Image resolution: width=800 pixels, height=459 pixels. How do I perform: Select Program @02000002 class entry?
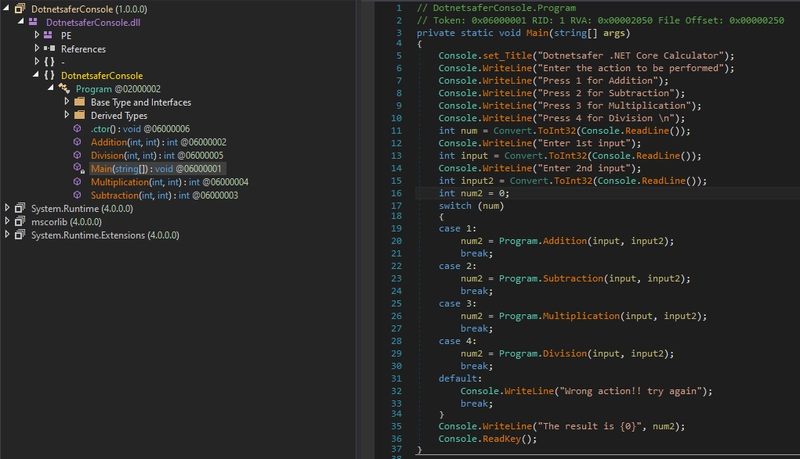tap(118, 89)
